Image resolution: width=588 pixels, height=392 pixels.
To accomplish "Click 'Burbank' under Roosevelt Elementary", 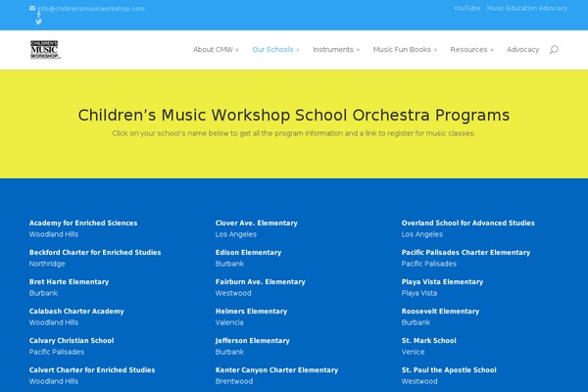I will (x=416, y=322).
